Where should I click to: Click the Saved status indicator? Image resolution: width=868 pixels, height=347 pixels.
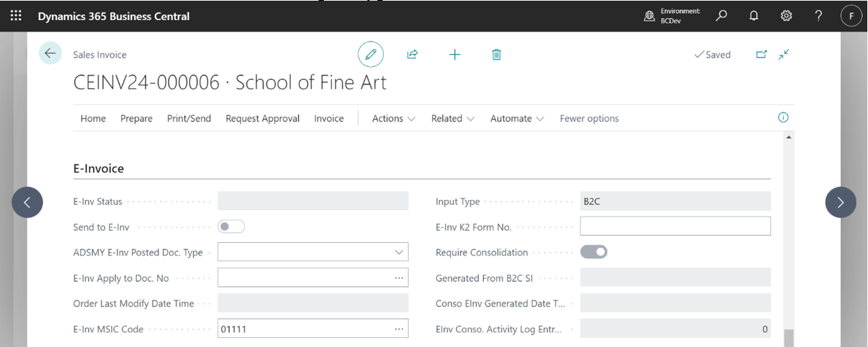click(x=712, y=55)
